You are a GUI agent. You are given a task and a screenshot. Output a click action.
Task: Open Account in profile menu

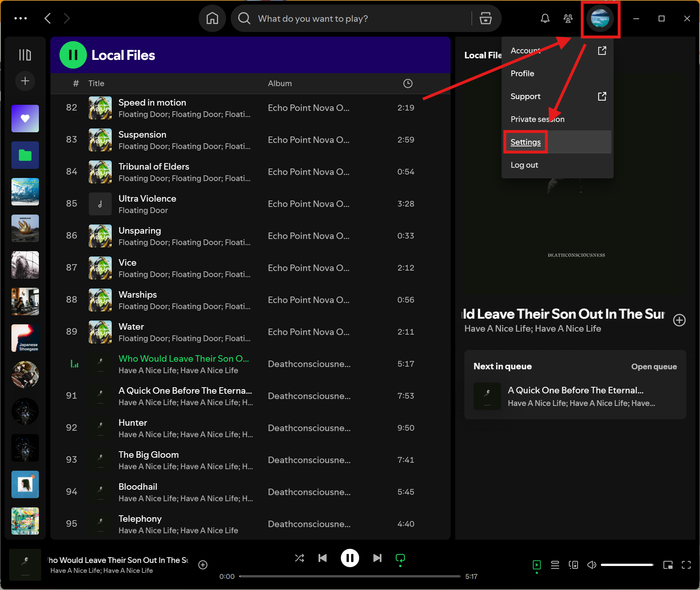pyautogui.click(x=557, y=51)
